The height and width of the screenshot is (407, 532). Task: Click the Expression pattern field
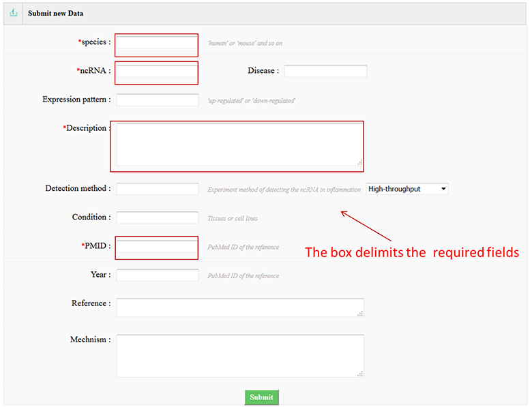tap(157, 100)
